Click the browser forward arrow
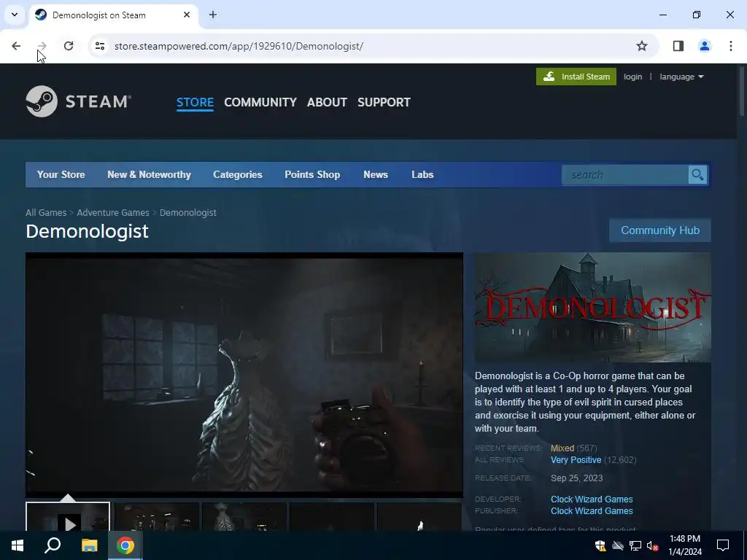Screen dimensions: 747x560 point(42,46)
